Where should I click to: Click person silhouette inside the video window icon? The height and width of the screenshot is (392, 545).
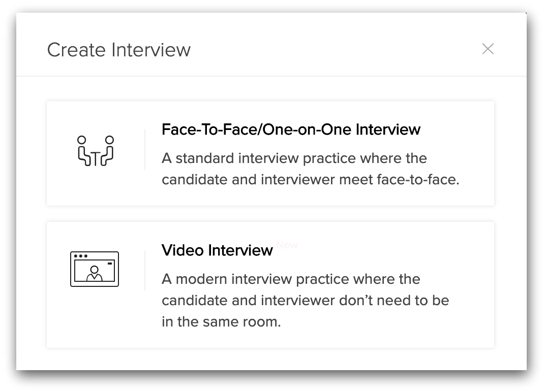coord(94,274)
